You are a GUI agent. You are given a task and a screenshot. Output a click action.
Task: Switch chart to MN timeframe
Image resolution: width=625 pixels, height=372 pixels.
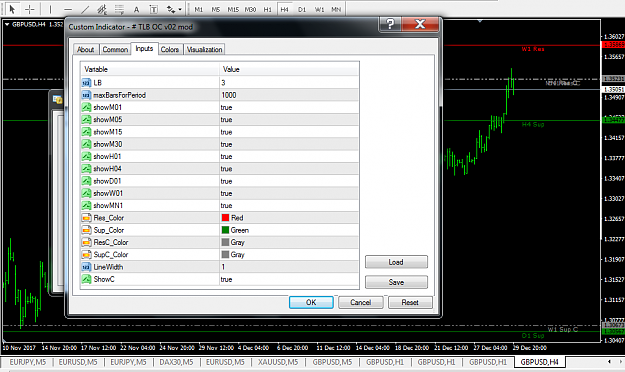(x=336, y=9)
